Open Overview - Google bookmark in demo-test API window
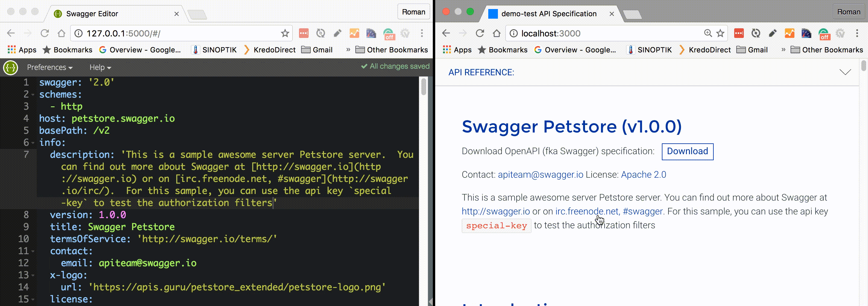Image resolution: width=868 pixels, height=306 pixels. pyautogui.click(x=575, y=50)
